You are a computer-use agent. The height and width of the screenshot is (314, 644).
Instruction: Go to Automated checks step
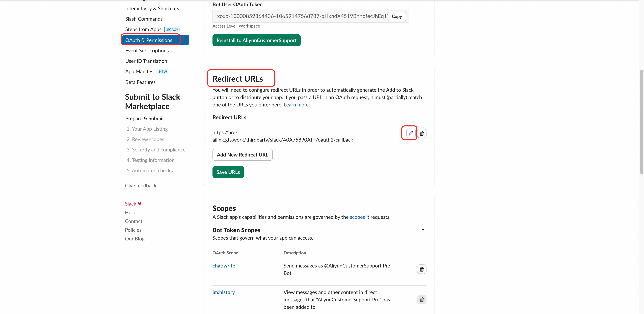tap(149, 171)
